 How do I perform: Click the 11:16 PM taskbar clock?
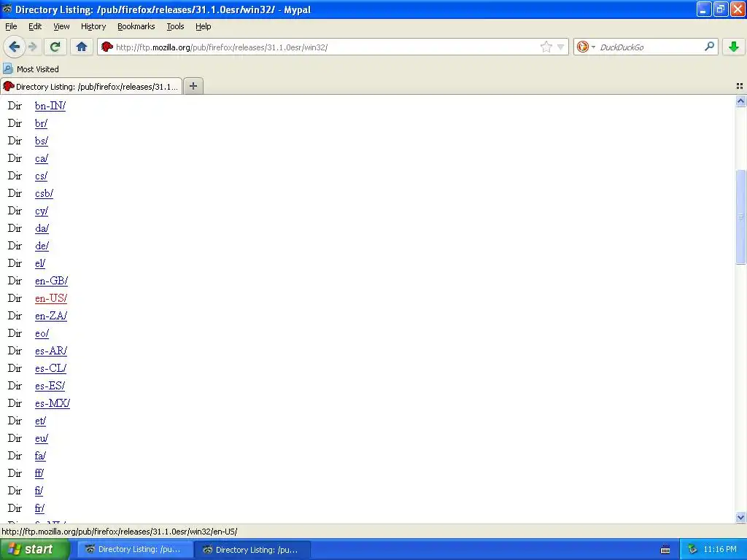(720, 549)
